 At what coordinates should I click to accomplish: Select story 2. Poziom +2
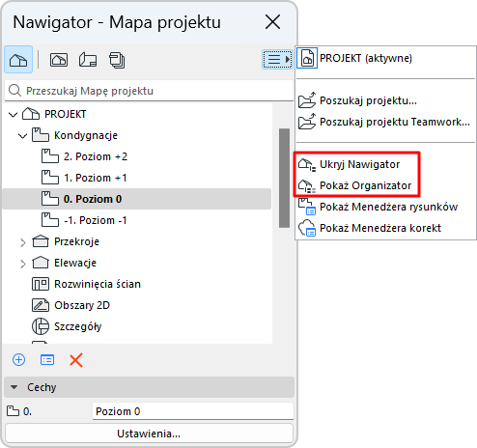[x=137, y=156]
